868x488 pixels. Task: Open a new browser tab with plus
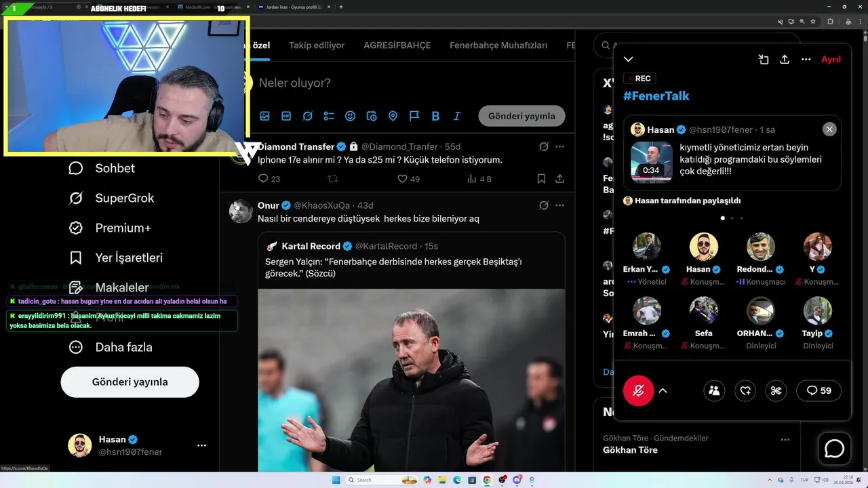tap(340, 7)
